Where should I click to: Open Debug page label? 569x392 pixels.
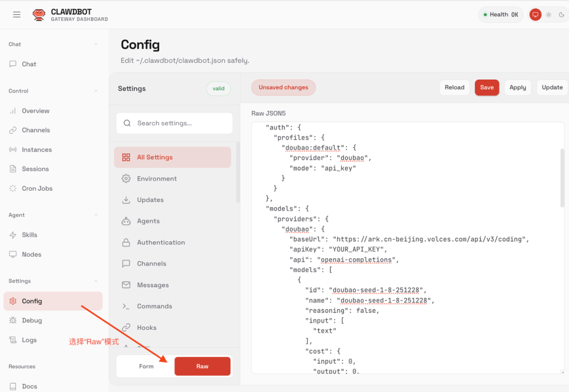pyautogui.click(x=32, y=320)
